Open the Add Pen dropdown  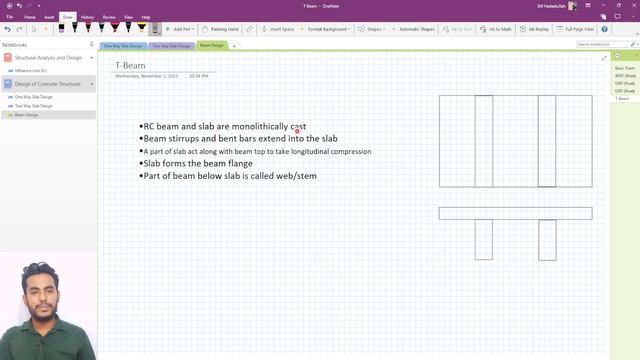(180, 29)
